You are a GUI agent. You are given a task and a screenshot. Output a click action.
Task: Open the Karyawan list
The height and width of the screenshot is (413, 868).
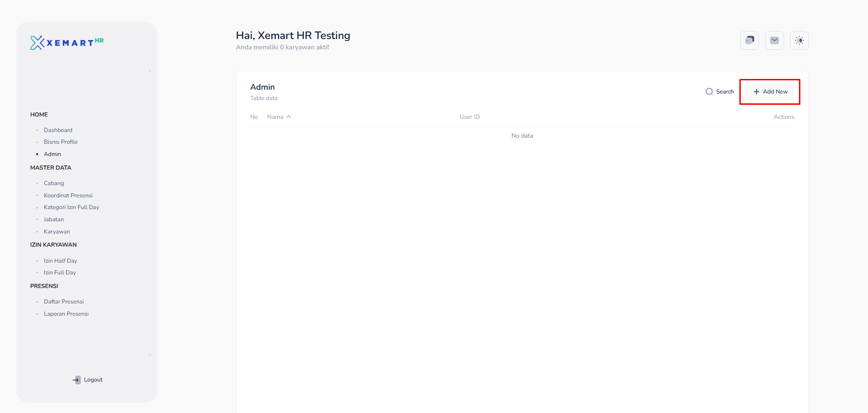[x=57, y=232]
